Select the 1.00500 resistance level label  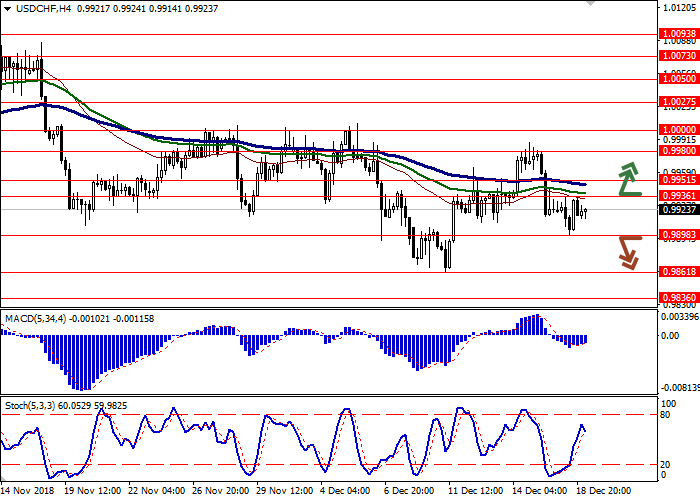coord(678,78)
